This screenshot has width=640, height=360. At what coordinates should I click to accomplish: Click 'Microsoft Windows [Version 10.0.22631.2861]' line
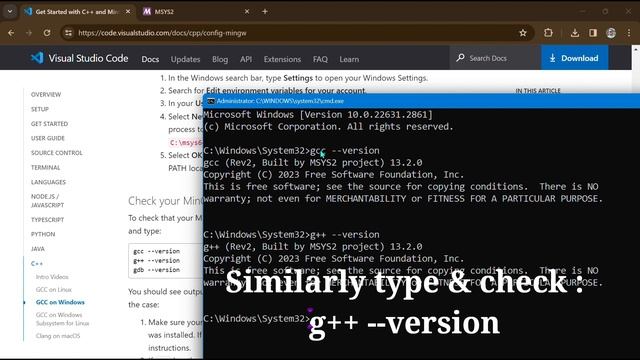tap(318, 115)
